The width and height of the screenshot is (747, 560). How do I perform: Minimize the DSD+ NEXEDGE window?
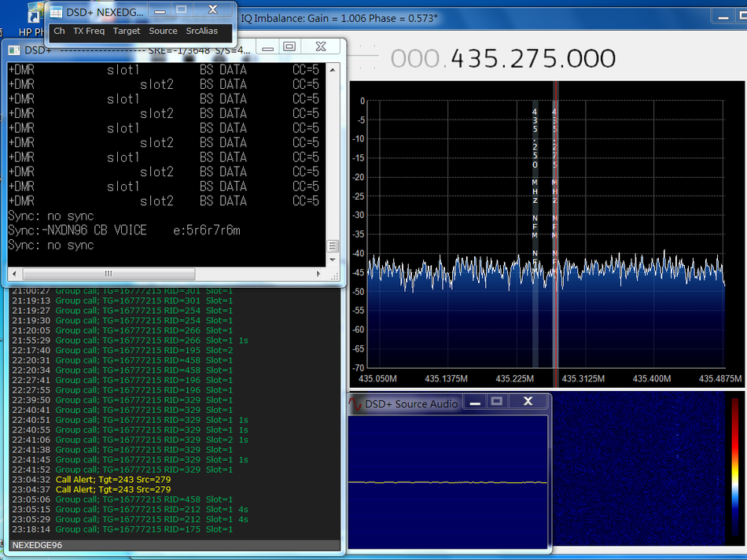click(160, 10)
